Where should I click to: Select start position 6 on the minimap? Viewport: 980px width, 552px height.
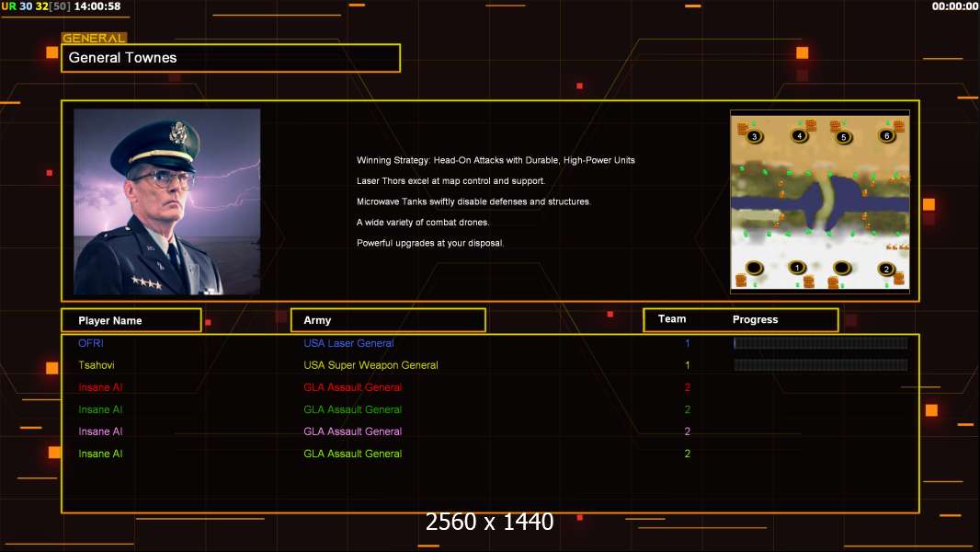pos(887,135)
